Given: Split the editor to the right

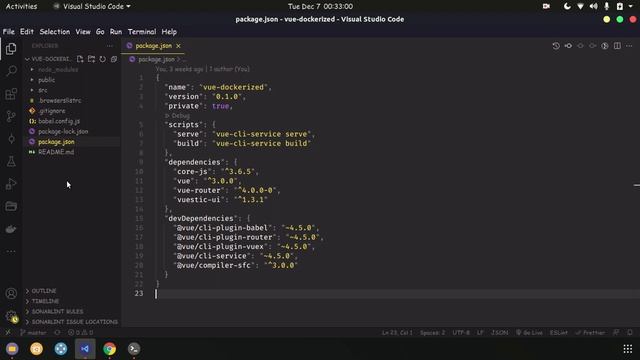Looking at the screenshot, I should pyautogui.click(x=617, y=46).
